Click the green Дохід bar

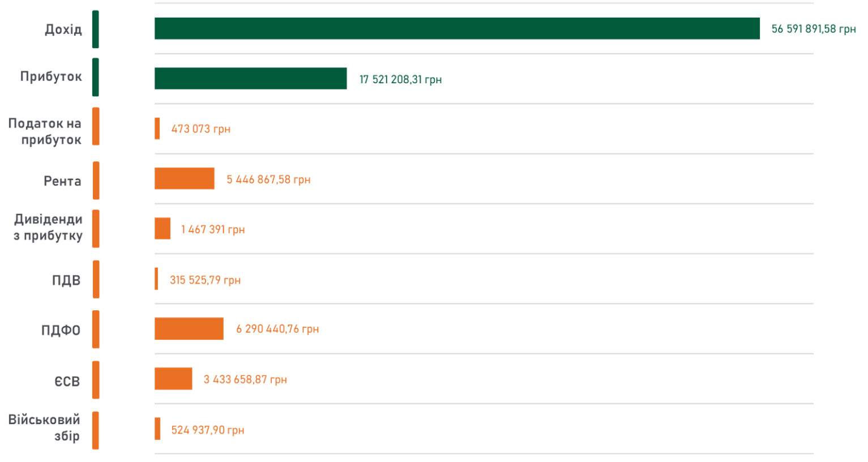point(456,28)
